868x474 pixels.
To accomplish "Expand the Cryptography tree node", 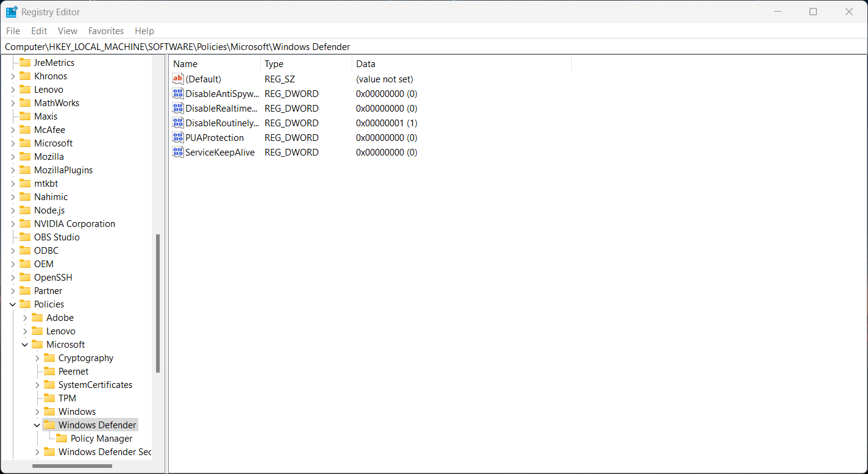I will [x=37, y=357].
